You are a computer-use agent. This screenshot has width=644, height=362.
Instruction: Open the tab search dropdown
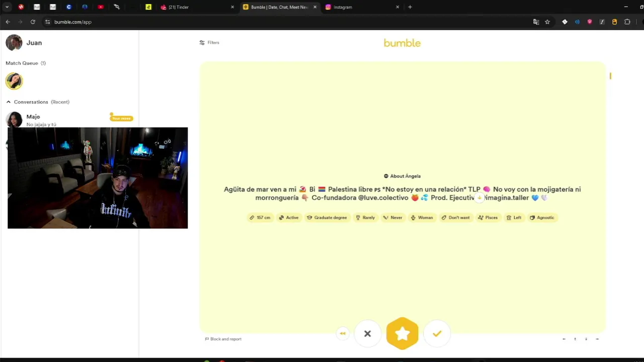7,7
